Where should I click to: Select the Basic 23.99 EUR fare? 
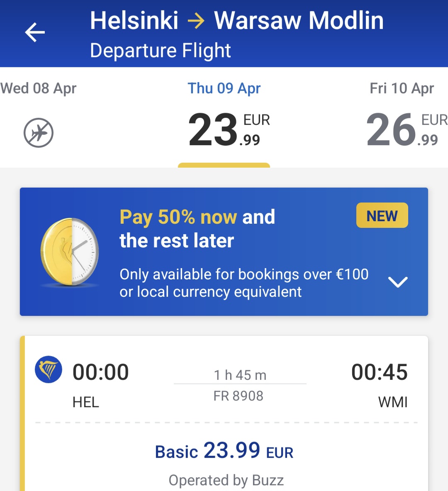[224, 451]
